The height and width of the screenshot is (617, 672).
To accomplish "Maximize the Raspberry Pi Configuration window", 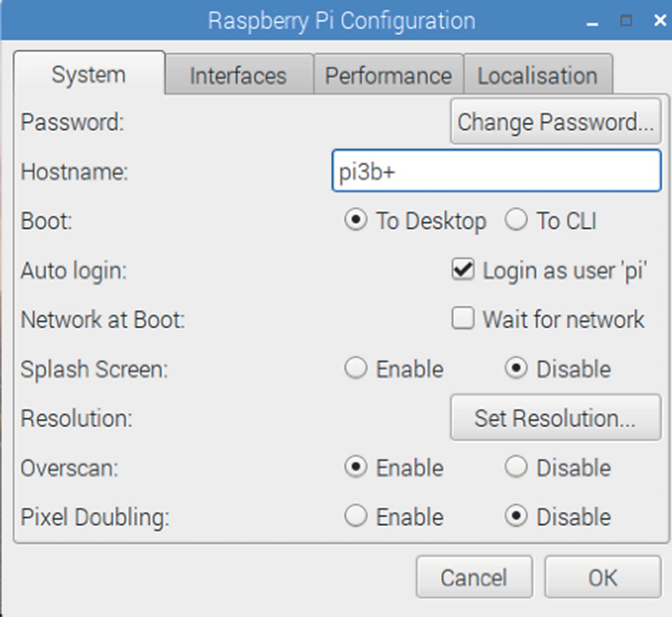I will tap(626, 21).
